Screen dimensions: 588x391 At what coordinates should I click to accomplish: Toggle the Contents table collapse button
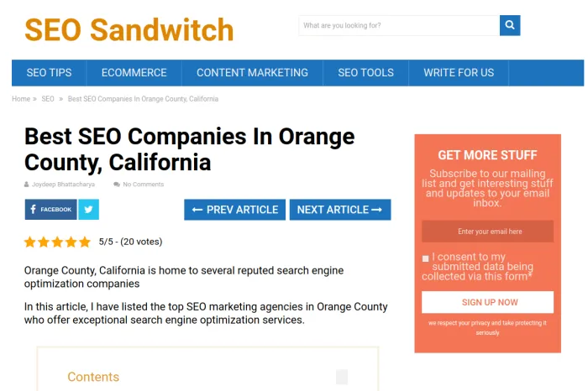coord(342,377)
